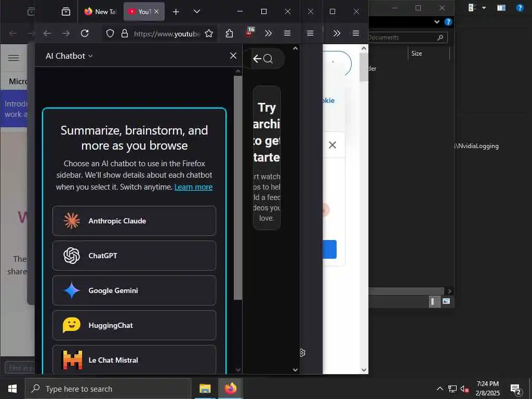This screenshot has width=532, height=399.
Task: Open File Explorer help question icon
Action: click(448, 22)
